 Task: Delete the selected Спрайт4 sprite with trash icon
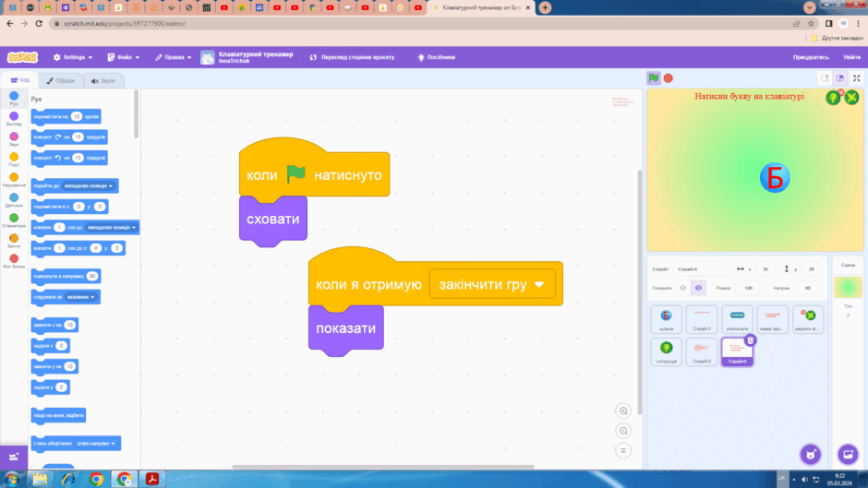750,340
